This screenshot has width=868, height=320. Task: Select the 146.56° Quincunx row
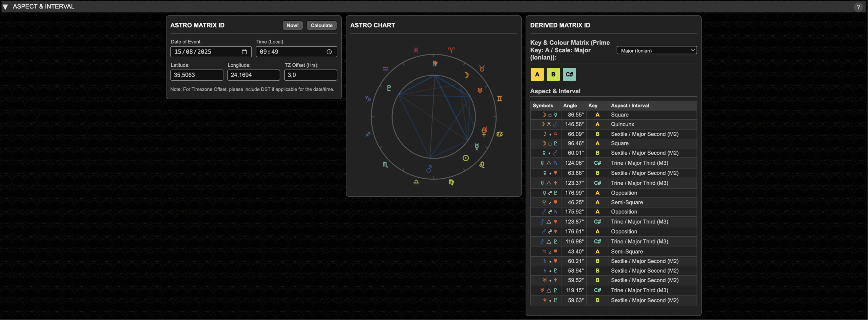pyautogui.click(x=613, y=124)
